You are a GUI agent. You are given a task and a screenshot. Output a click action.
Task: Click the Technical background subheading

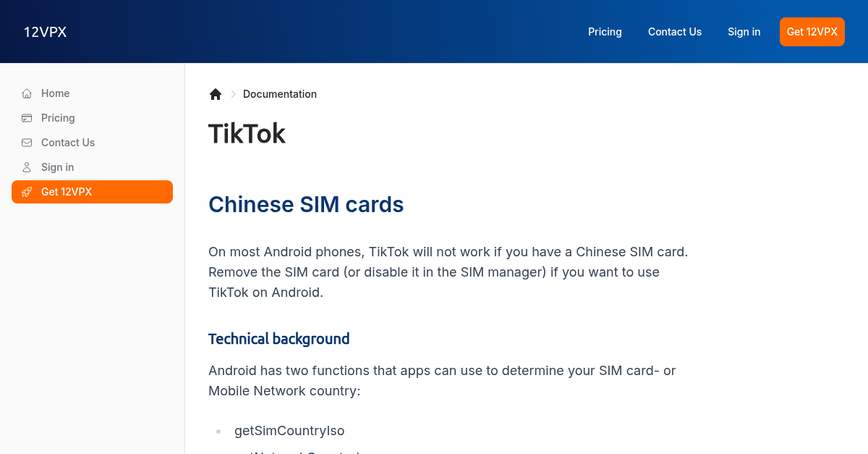[x=278, y=338]
